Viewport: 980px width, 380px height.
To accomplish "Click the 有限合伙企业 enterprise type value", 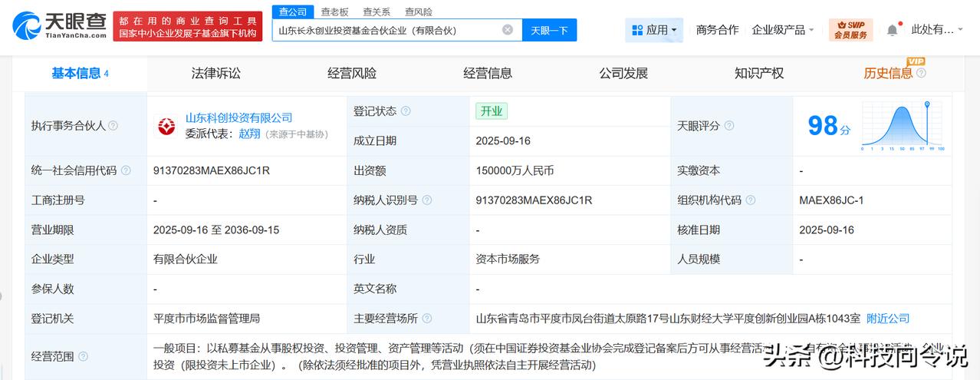I will (186, 259).
